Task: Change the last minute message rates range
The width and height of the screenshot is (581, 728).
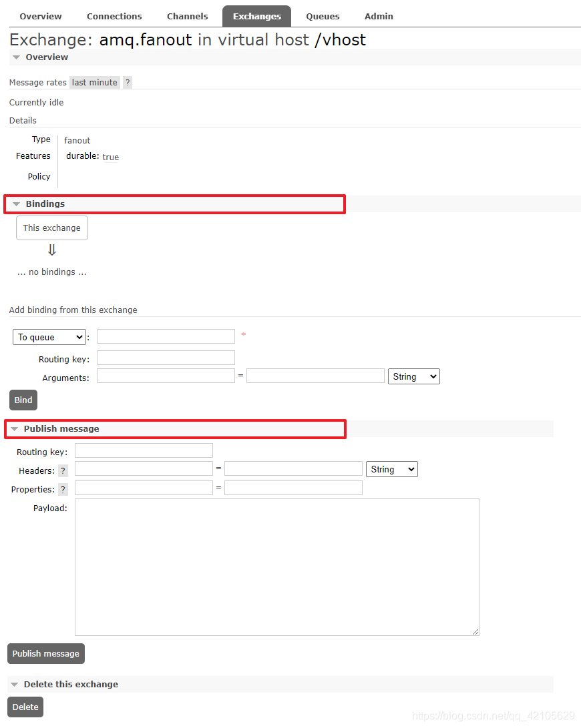Action: pos(95,83)
